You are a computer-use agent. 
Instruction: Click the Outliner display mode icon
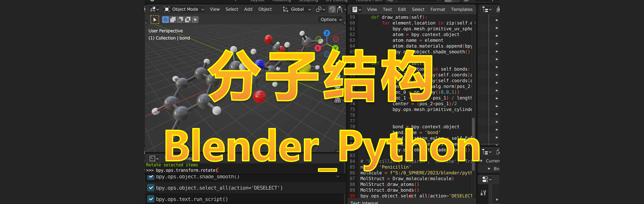pyautogui.click(x=485, y=9)
